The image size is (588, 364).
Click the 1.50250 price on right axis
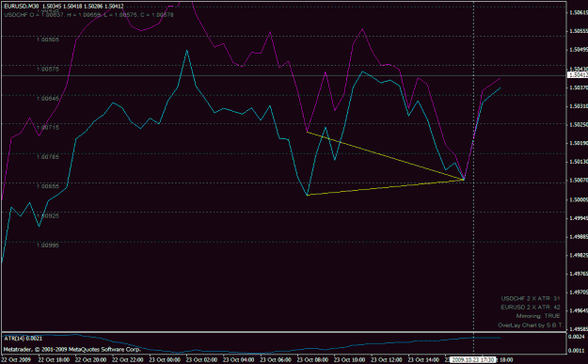point(579,124)
